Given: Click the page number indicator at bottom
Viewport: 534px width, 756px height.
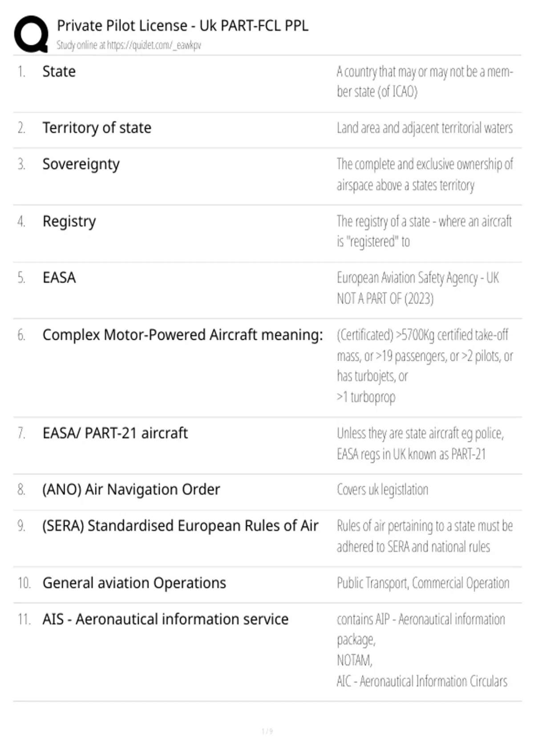Looking at the screenshot, I should click(x=267, y=731).
